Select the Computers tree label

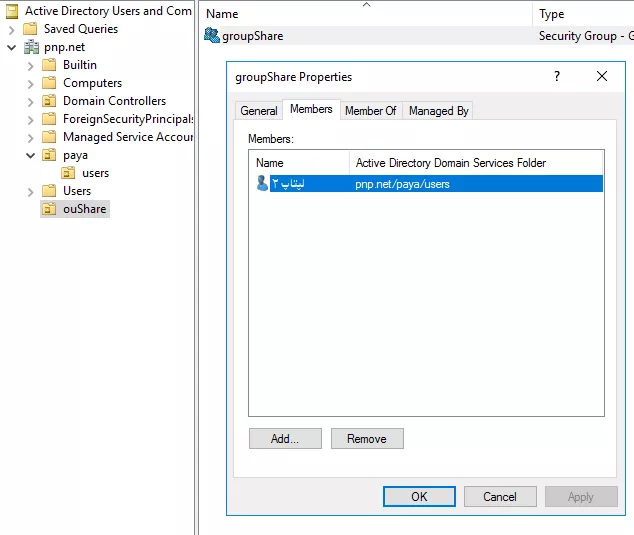tap(92, 83)
